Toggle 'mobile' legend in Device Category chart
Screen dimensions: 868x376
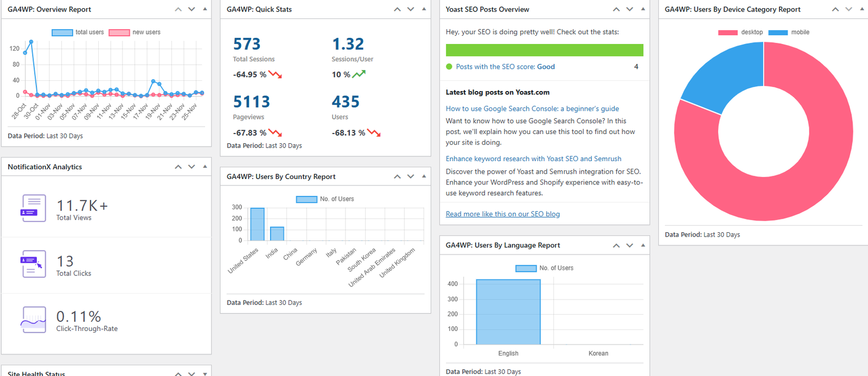789,33
